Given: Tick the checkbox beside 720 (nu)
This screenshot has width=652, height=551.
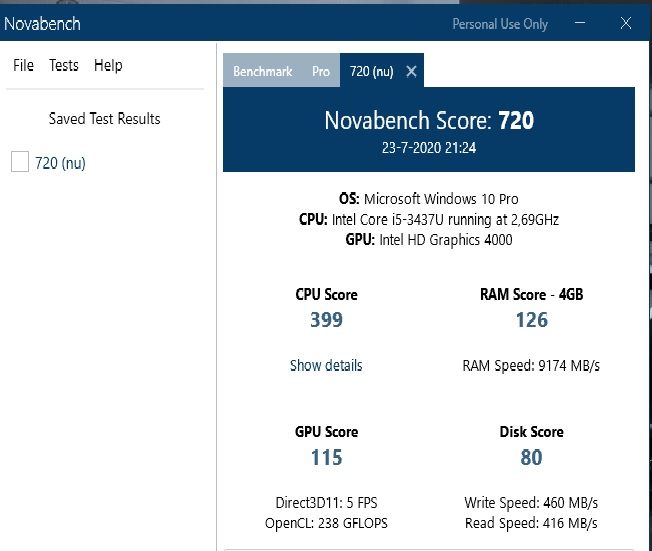Looking at the screenshot, I should pos(19,162).
